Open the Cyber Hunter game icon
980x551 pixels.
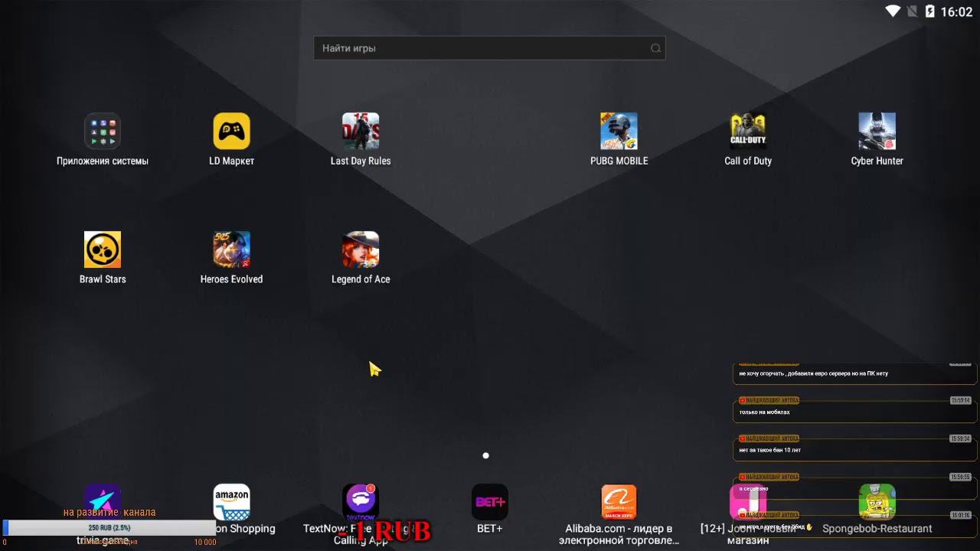click(877, 132)
